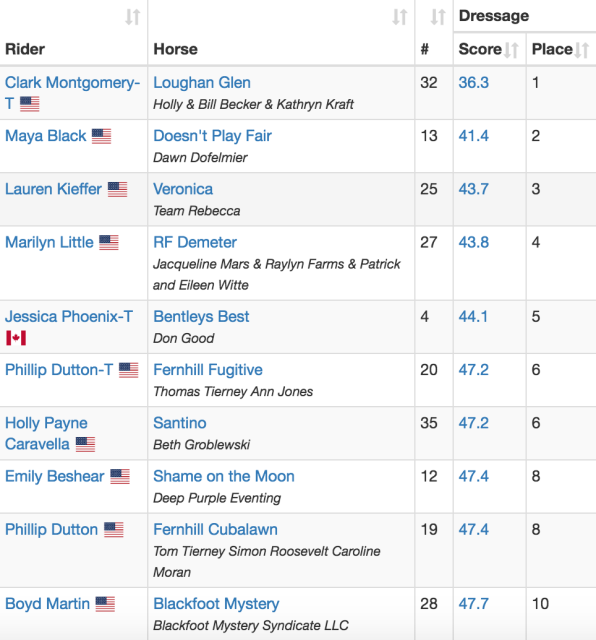Sort by number column arrows

[x=438, y=17]
